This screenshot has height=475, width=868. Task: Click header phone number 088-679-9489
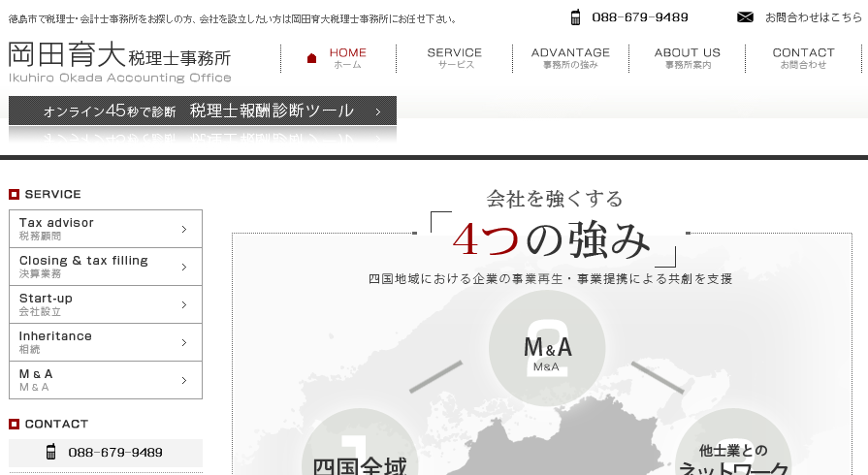pos(640,17)
